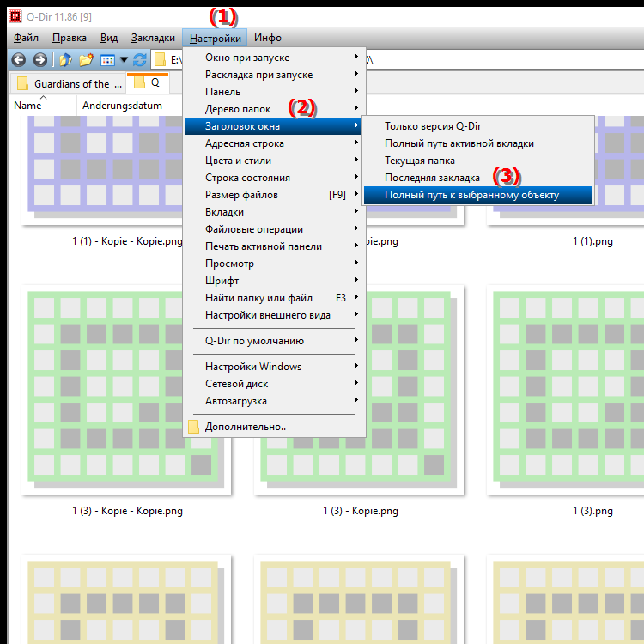Open the Q-Dir по умолчанию submenu

coord(274,341)
